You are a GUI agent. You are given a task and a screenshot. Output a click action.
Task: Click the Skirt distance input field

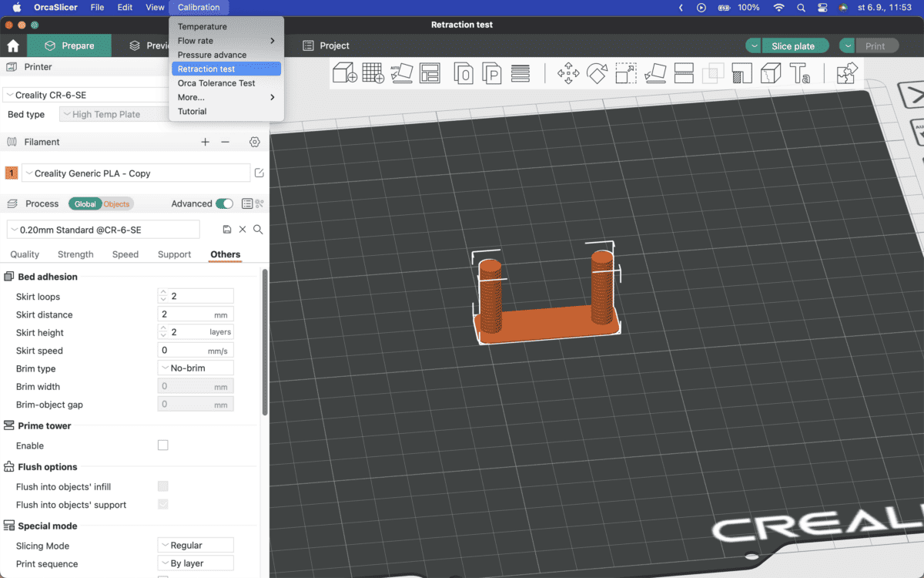pyautogui.click(x=196, y=314)
